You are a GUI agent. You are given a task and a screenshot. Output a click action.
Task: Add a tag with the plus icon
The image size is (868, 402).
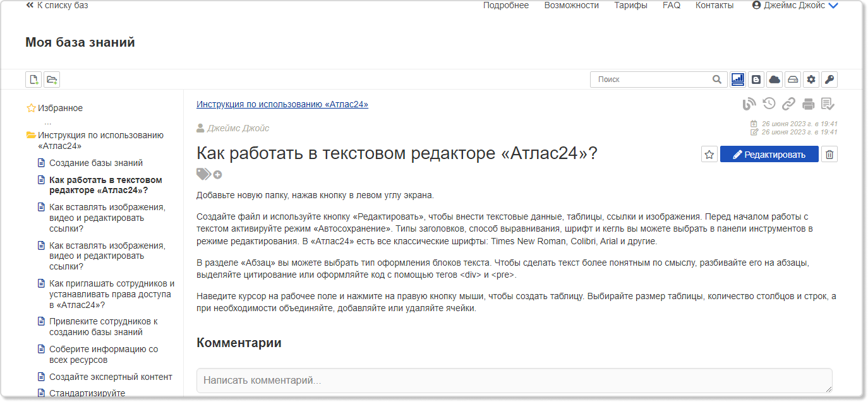pos(217,175)
